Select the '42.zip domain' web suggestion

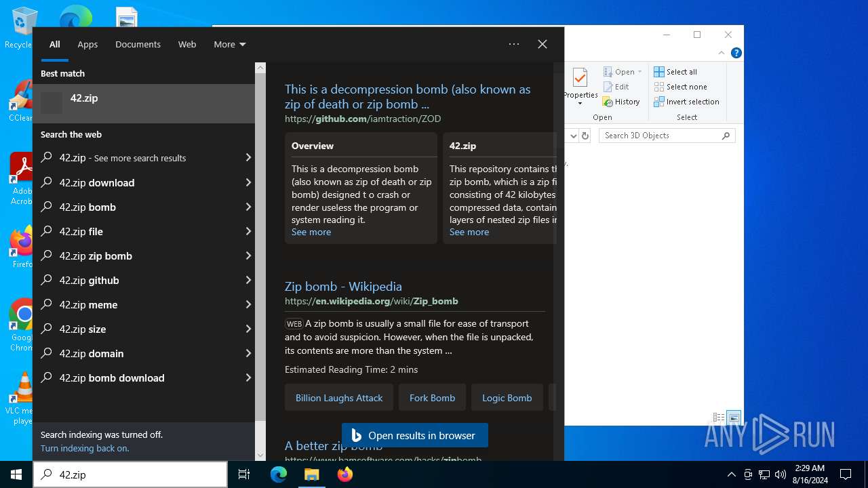pyautogui.click(x=144, y=353)
